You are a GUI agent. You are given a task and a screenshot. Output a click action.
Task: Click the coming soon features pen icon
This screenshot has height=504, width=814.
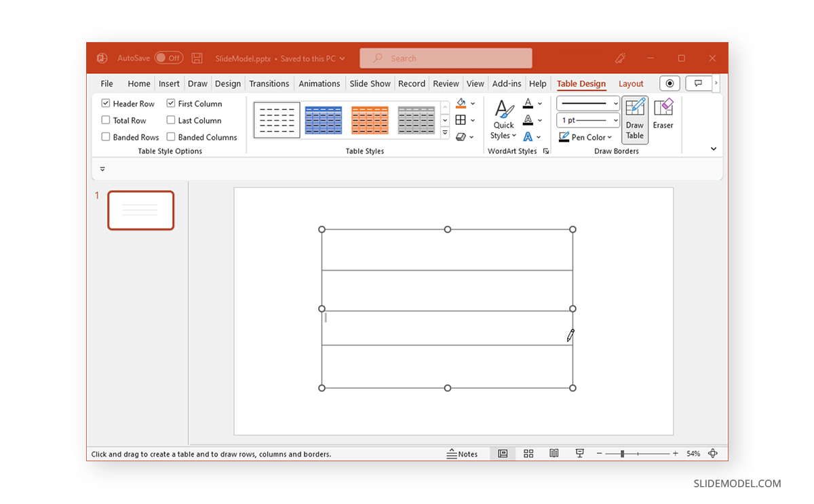(620, 58)
